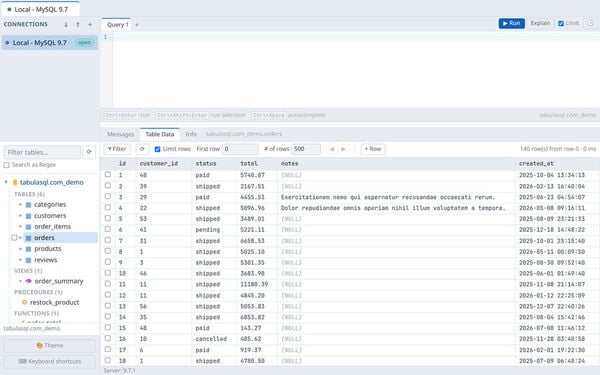This screenshot has height=375, width=600.
Task: Select the Local - MySQL 9.7 connection entry
Action: 49,42
